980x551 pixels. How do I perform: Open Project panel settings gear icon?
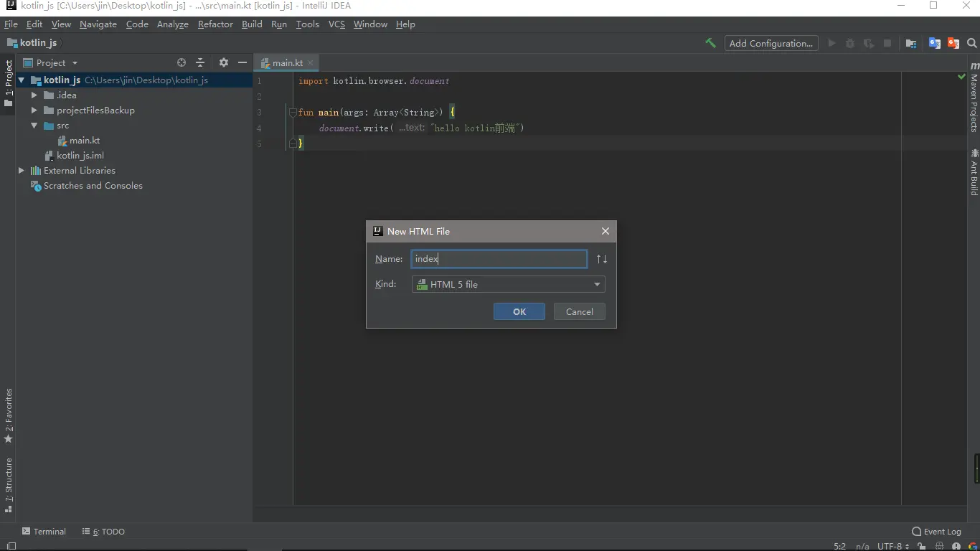pos(224,62)
